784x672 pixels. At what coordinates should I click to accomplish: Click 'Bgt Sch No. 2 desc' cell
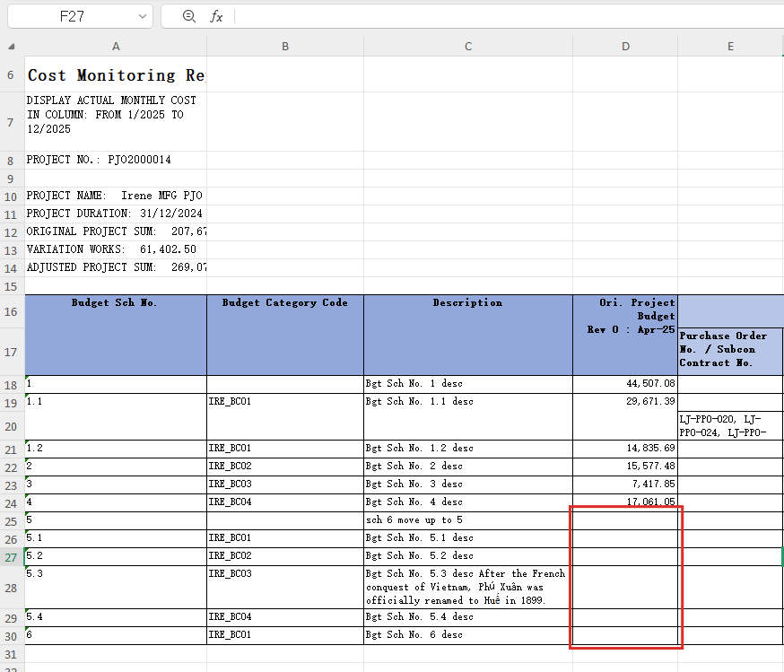pos(468,467)
